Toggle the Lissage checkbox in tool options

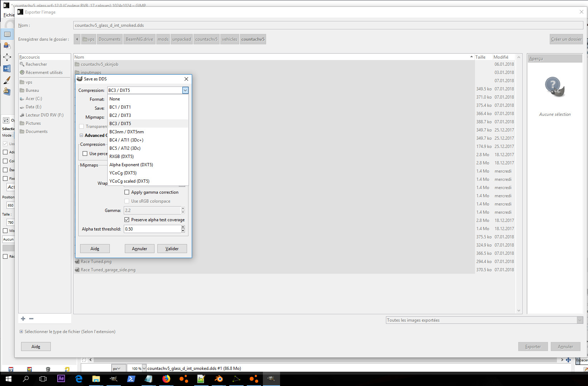coord(5,144)
